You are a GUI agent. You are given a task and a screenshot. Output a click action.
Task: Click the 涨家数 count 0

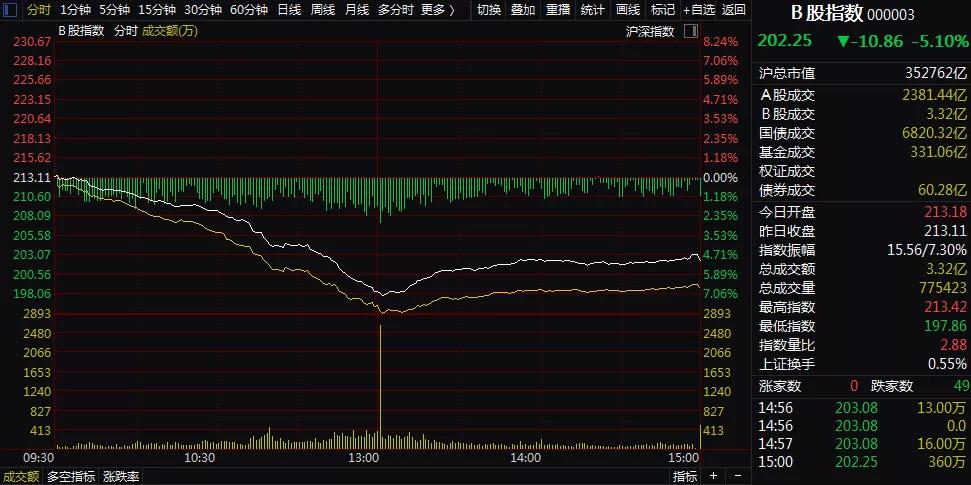[x=854, y=387]
